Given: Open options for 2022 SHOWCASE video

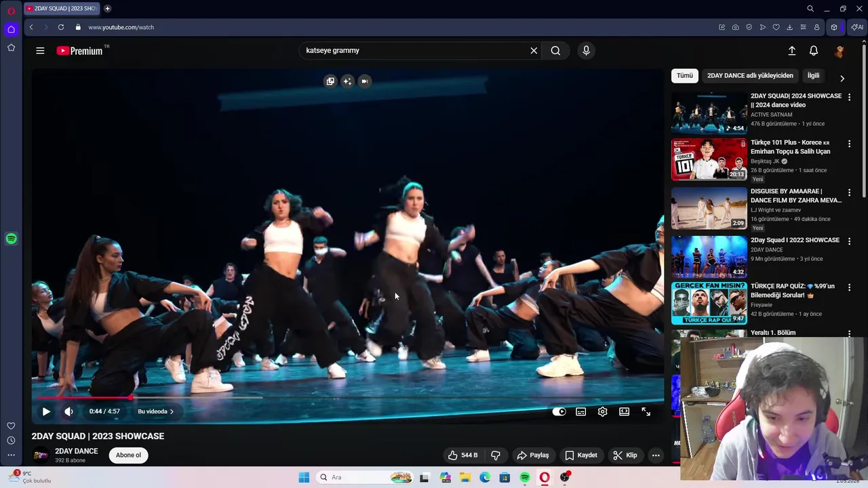Looking at the screenshot, I should click(849, 241).
